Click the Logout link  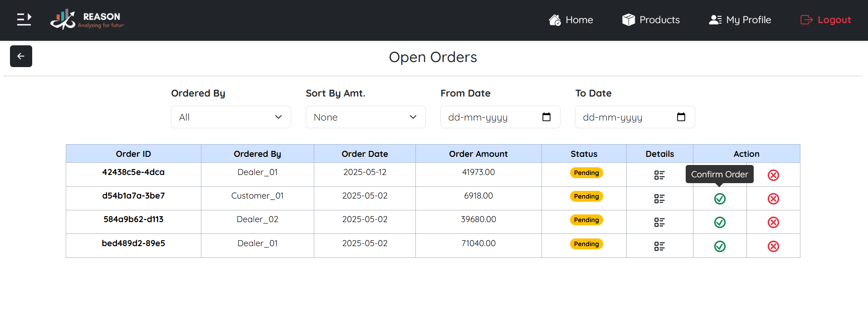pos(826,20)
